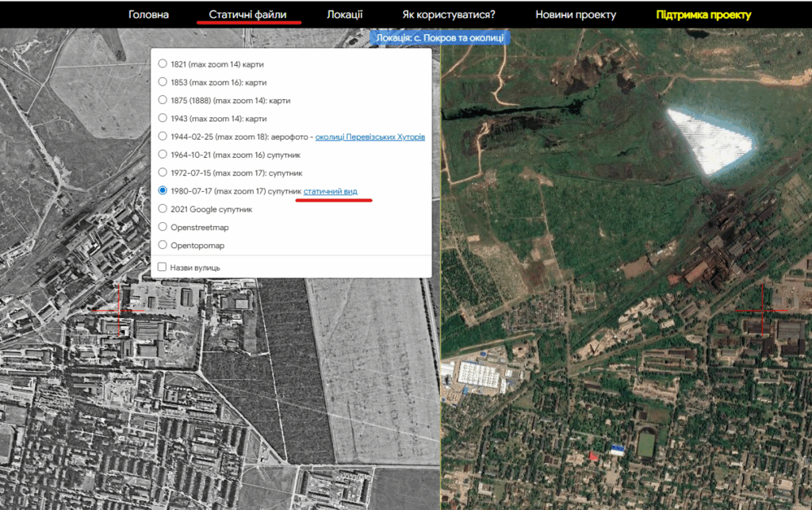Click the Локація: с. Покров label
The height and width of the screenshot is (510, 812).
[x=439, y=37]
